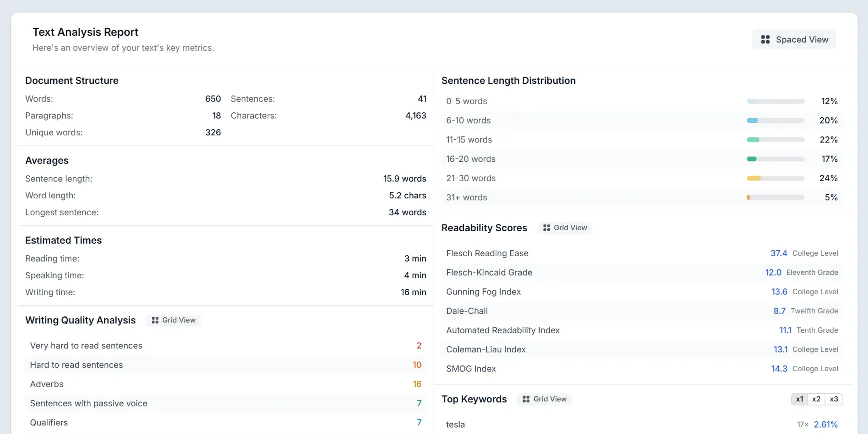Click the Very hard to read sentences count
Image resolution: width=868 pixels, height=434 pixels.
419,345
